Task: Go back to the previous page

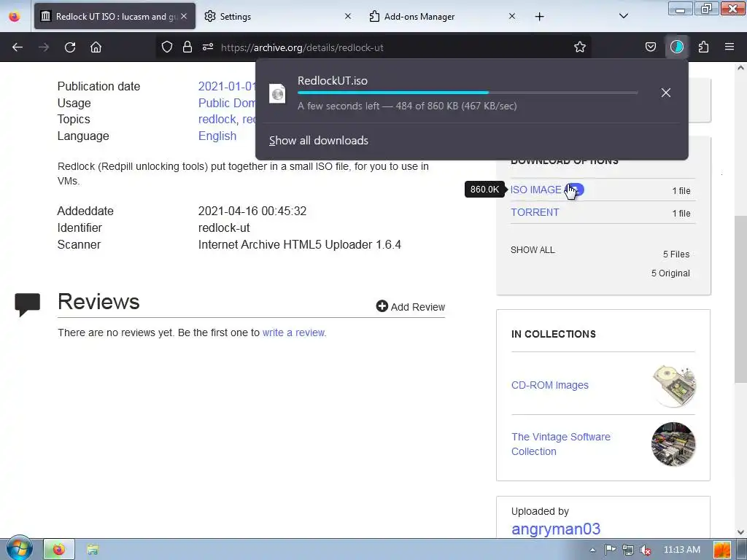Action: tap(18, 47)
